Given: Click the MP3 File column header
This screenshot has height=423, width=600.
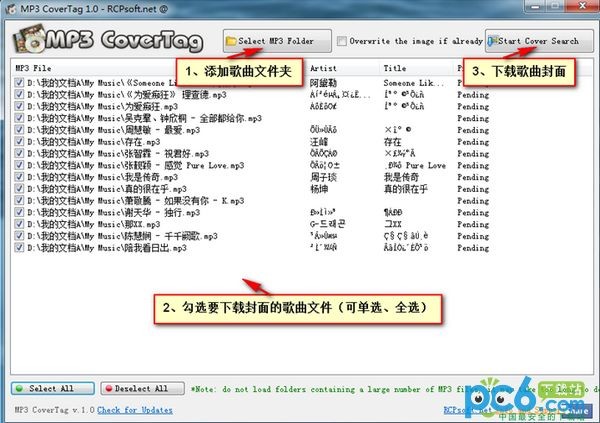Looking at the screenshot, I should click(x=33, y=68).
